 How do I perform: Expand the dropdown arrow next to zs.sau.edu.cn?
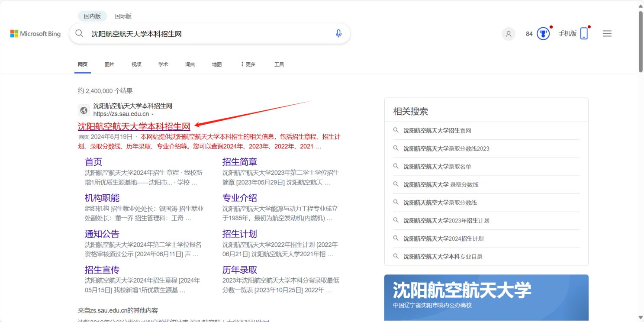coord(152,115)
